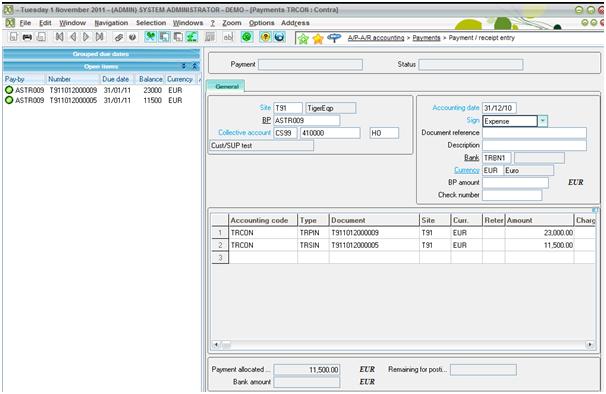Screen dimensions: 606x394
Task: Collapse the Open items panel arrows
Action: coord(195,67)
